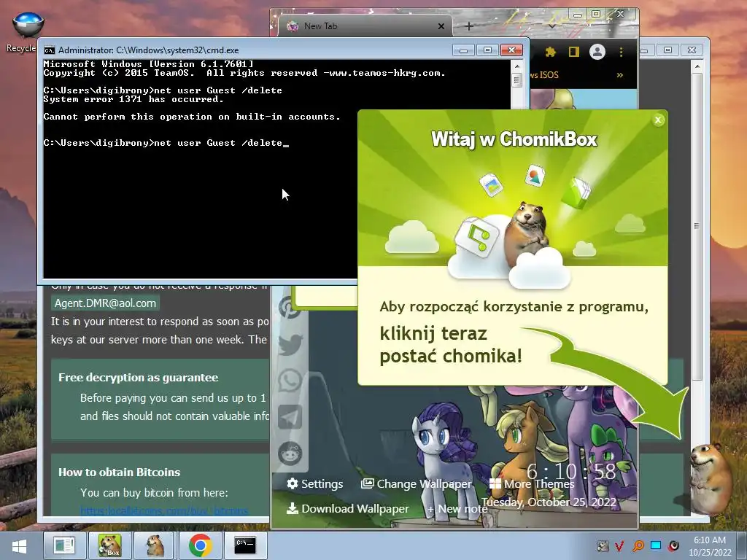Screen dimensions: 747x560
Task: Click the cmd vertical scrollbar thumb
Action: point(517,80)
